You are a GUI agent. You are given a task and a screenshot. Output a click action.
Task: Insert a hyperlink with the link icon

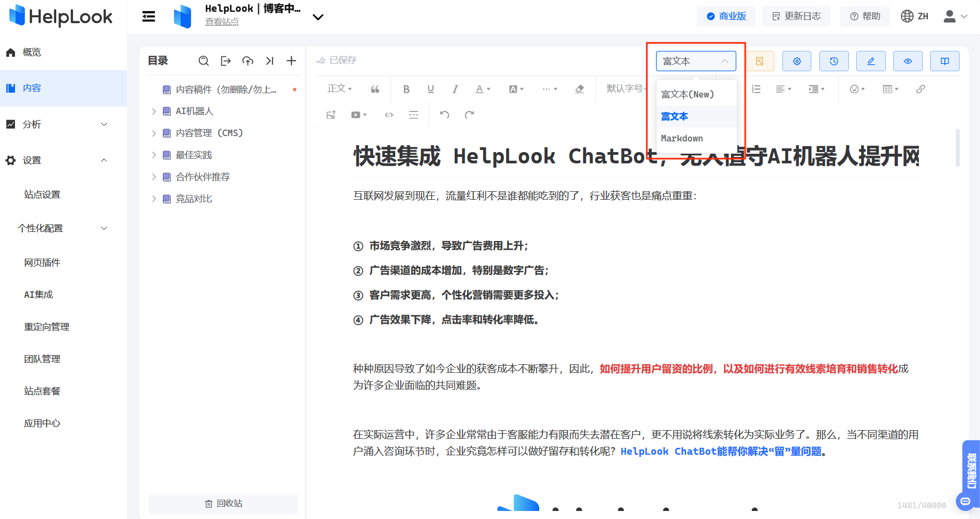tap(921, 89)
